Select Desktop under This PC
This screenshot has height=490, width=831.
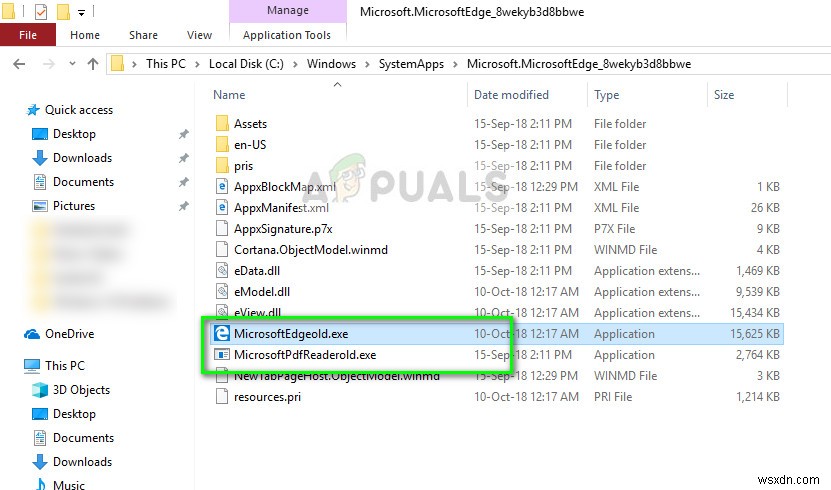tap(74, 414)
